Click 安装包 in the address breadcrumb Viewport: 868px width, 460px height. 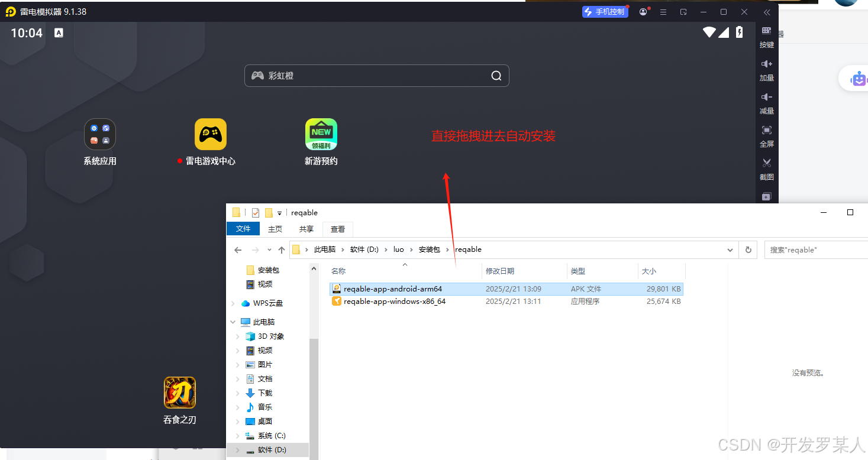[x=430, y=250]
